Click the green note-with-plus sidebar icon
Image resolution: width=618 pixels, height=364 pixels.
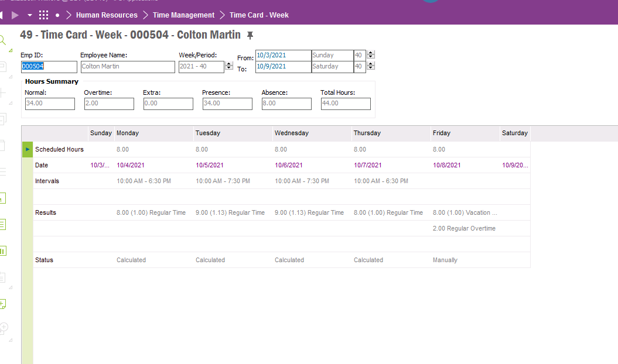pyautogui.click(x=3, y=304)
